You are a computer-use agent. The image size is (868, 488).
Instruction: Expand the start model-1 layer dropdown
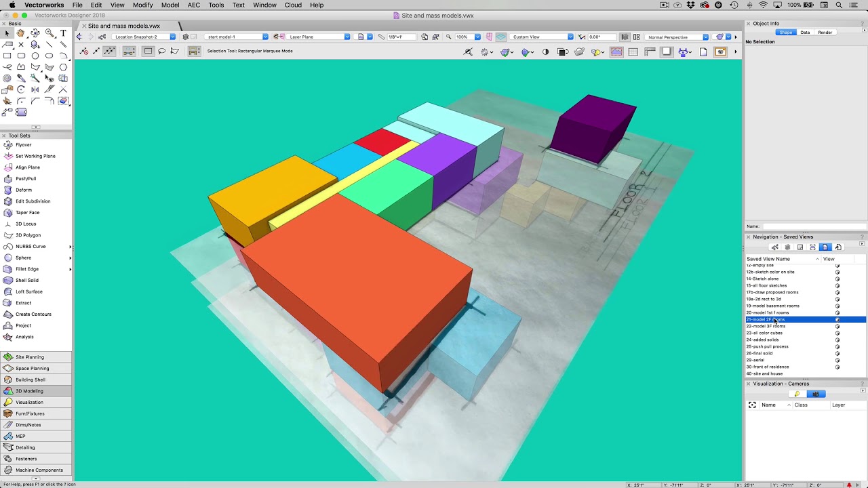pos(264,37)
